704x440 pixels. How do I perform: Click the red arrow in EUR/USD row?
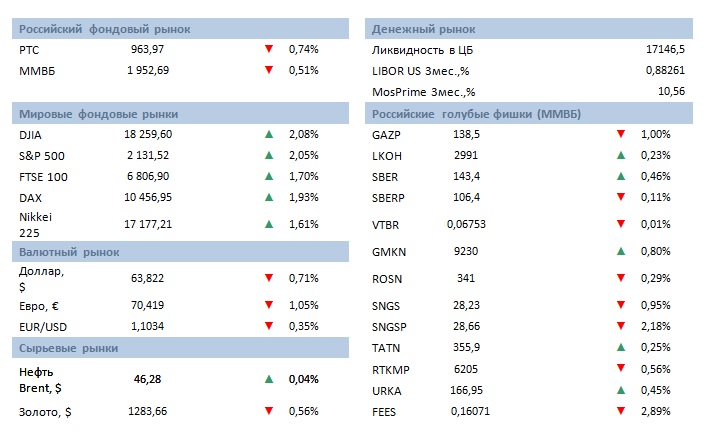pyautogui.click(x=269, y=325)
